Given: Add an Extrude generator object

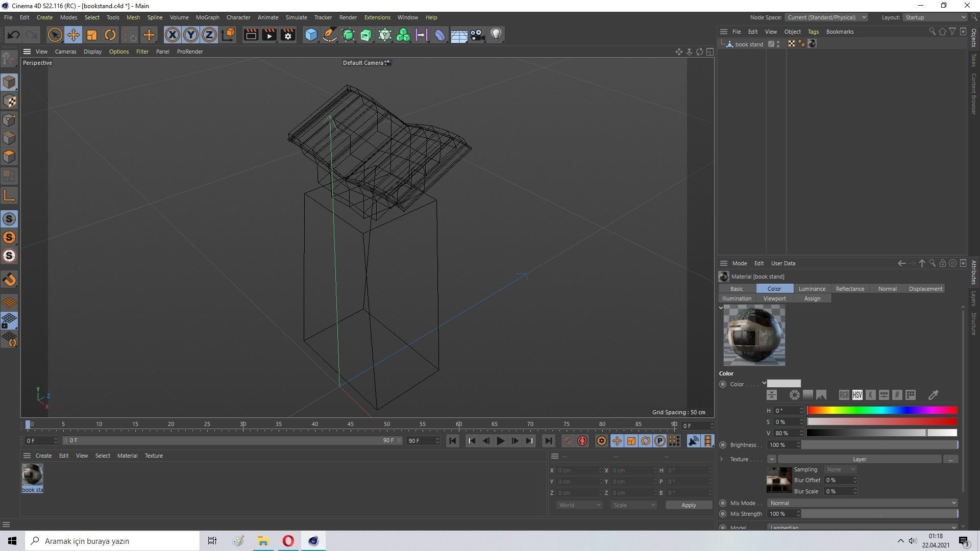Looking at the screenshot, I should pyautogui.click(x=366, y=35).
